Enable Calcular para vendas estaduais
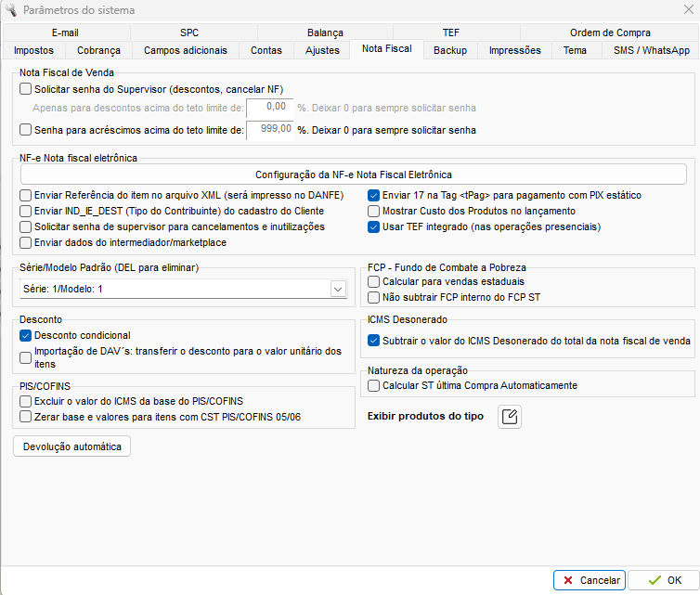 374,281
